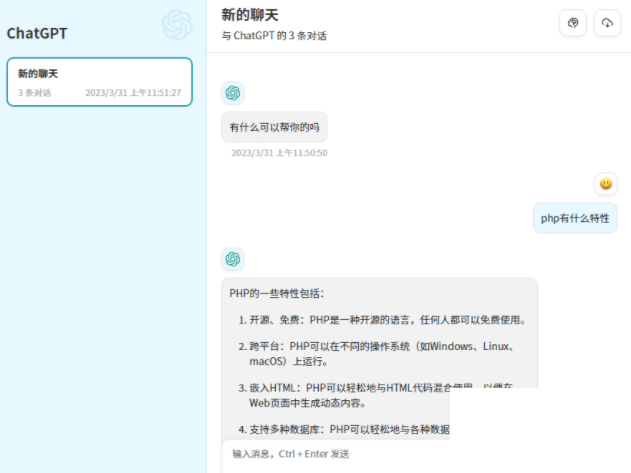Image resolution: width=631 pixels, height=473 pixels.
Task: Click the 新的聊天 title in the chat header
Action: [250, 15]
